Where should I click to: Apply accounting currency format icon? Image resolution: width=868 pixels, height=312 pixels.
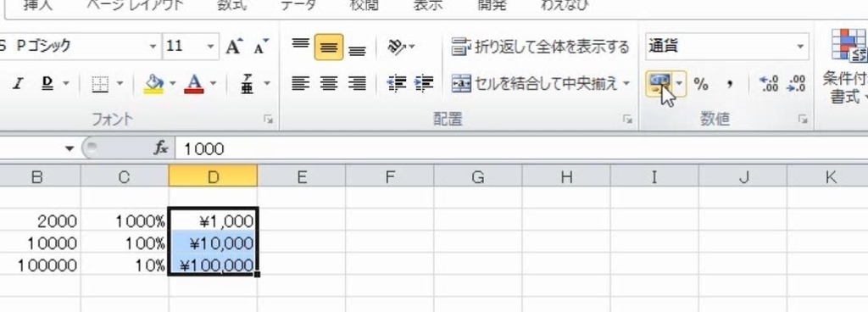tap(659, 84)
